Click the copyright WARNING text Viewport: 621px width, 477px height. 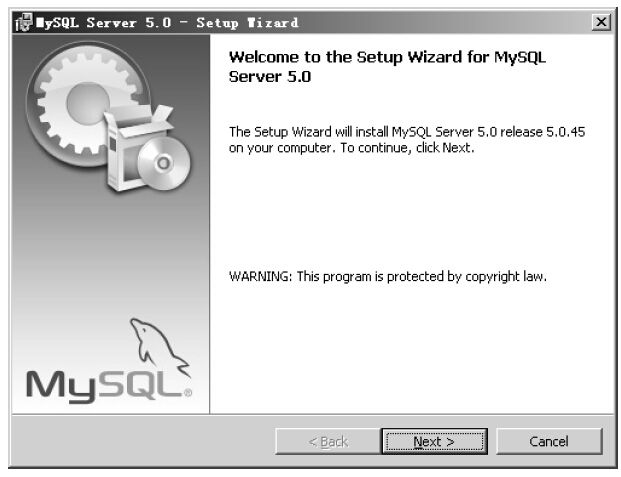[x=388, y=276]
